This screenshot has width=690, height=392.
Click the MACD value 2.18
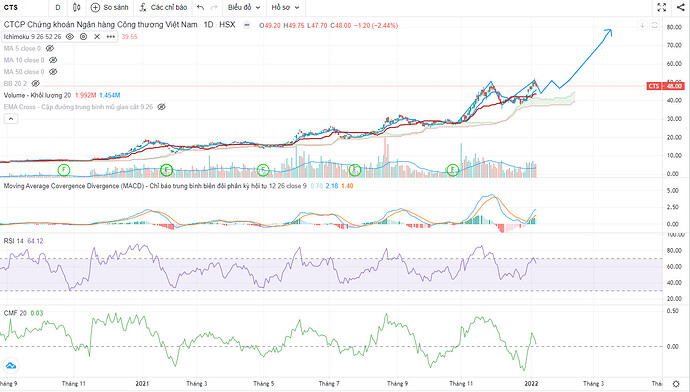(332, 186)
